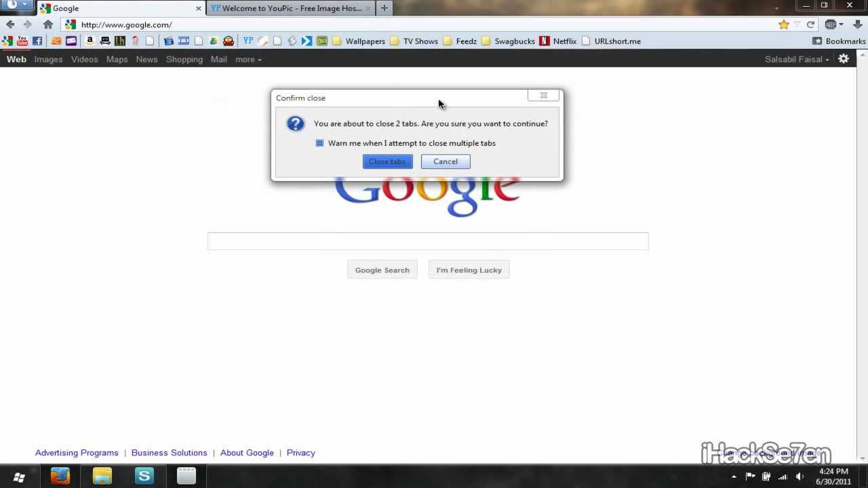The height and width of the screenshot is (488, 868).
Task: Click the Adblock Plus (ABP) icon
Action: [831, 24]
